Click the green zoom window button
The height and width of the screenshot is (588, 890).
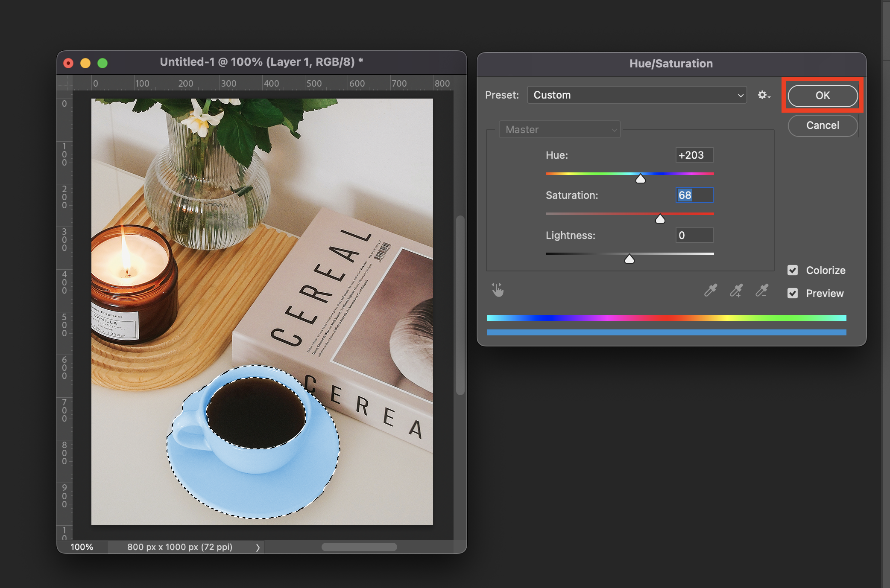(102, 63)
